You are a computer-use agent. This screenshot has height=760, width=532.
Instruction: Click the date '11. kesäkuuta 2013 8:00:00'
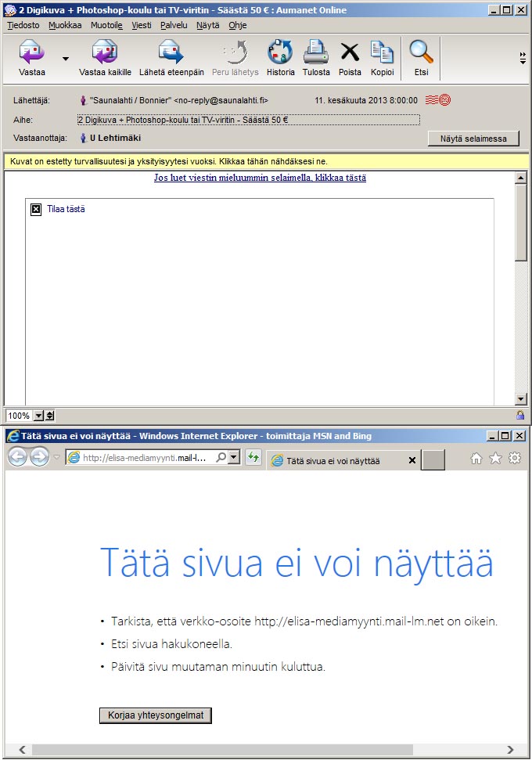click(x=366, y=100)
